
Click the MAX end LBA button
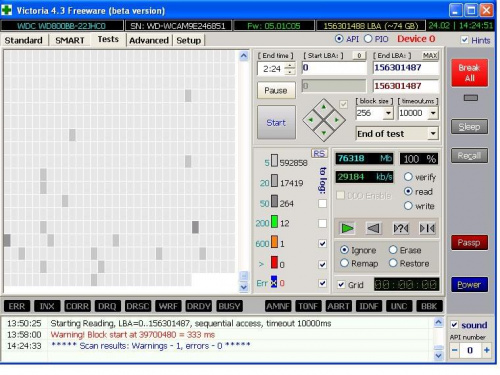(x=430, y=55)
